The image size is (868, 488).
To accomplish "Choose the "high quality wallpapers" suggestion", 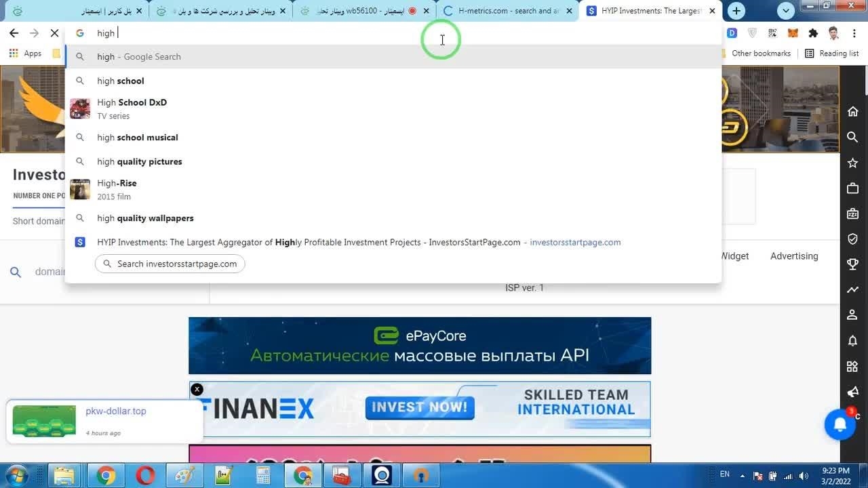I will point(145,218).
